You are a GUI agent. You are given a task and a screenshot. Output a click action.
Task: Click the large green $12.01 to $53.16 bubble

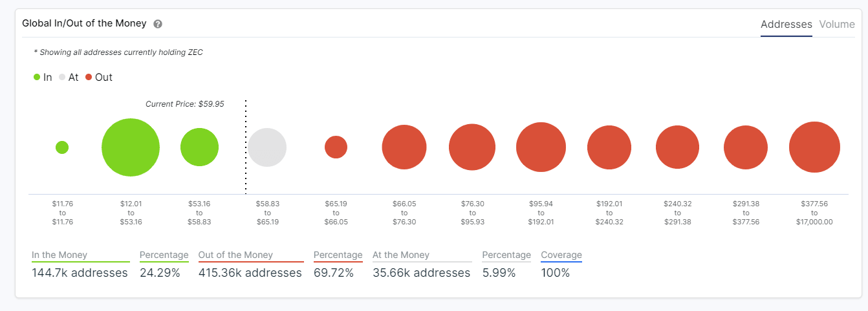[131, 147]
